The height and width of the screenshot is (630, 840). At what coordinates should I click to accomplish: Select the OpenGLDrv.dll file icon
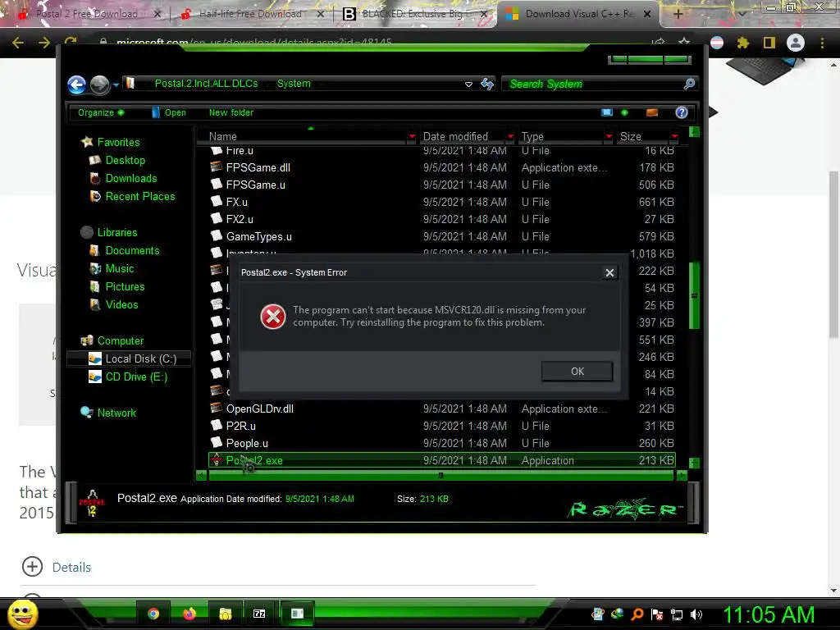pyautogui.click(x=217, y=409)
